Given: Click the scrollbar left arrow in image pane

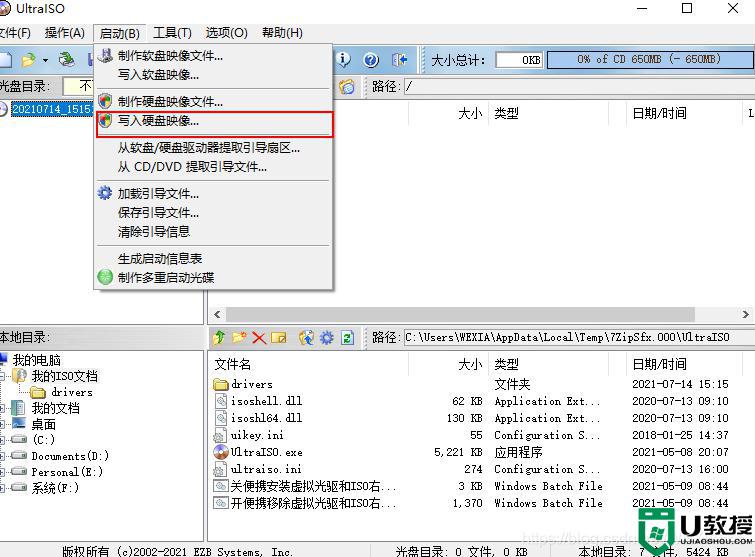Looking at the screenshot, I should (217, 314).
